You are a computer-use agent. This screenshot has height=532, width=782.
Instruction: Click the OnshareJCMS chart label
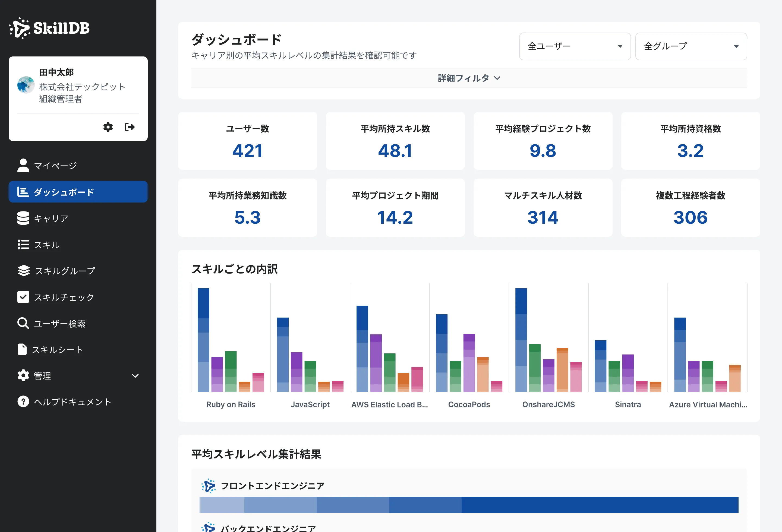[548, 404]
